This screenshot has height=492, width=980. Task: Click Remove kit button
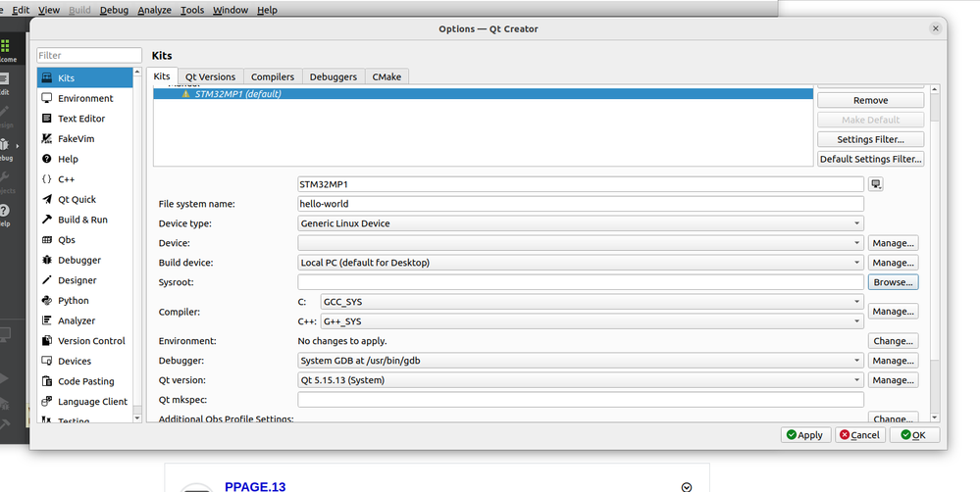tap(871, 101)
